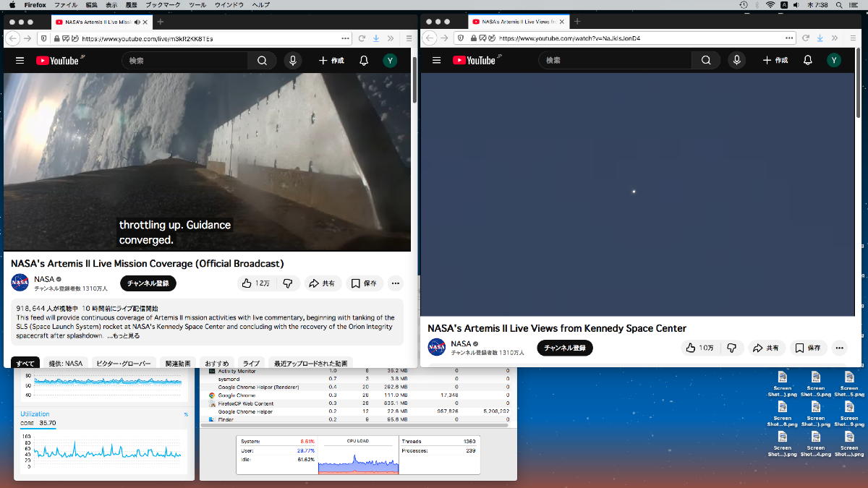Open new tab in right Firefox window
This screenshot has width=868, height=488.
(577, 22)
